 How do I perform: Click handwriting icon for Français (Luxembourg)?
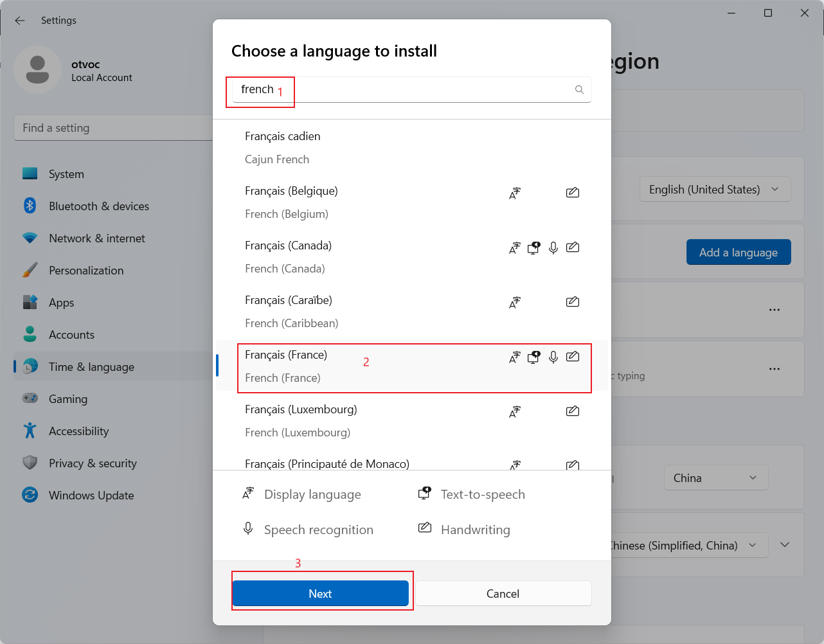[x=573, y=411]
